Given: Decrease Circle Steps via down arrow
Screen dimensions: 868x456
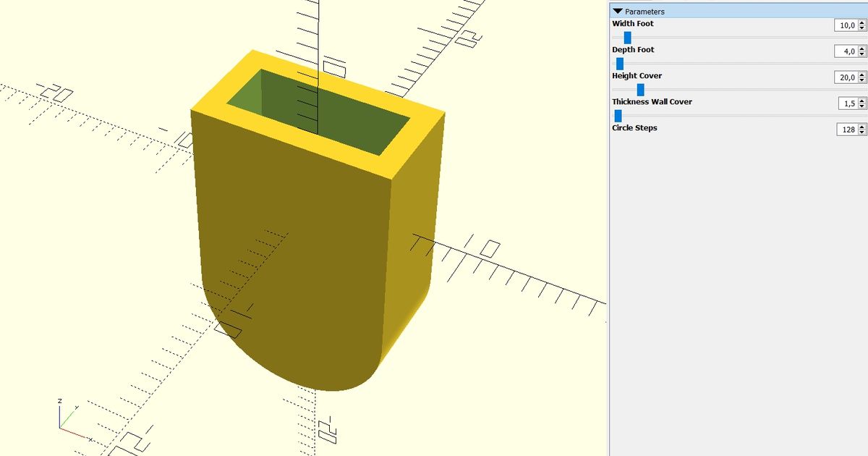Looking at the screenshot, I should [863, 132].
